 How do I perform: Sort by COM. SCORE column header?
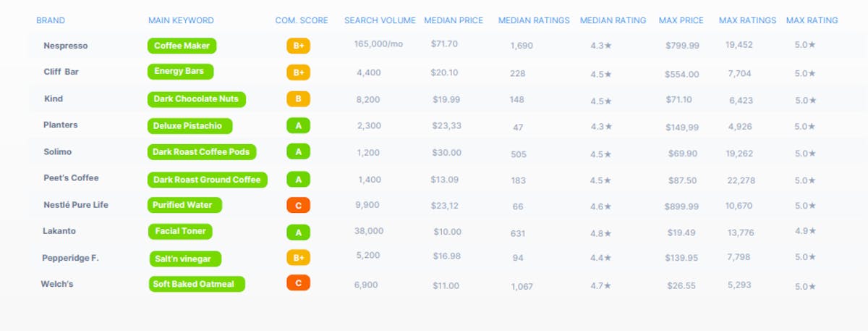click(x=302, y=20)
